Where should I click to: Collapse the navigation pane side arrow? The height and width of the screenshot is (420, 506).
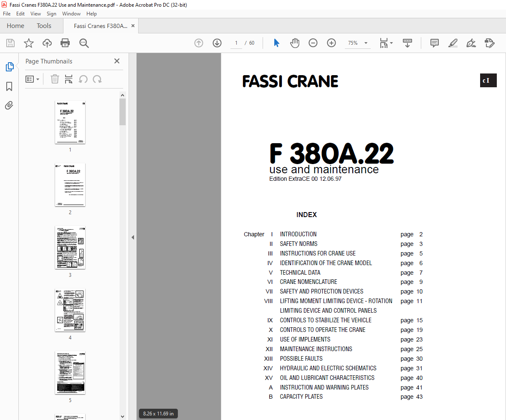point(133,237)
